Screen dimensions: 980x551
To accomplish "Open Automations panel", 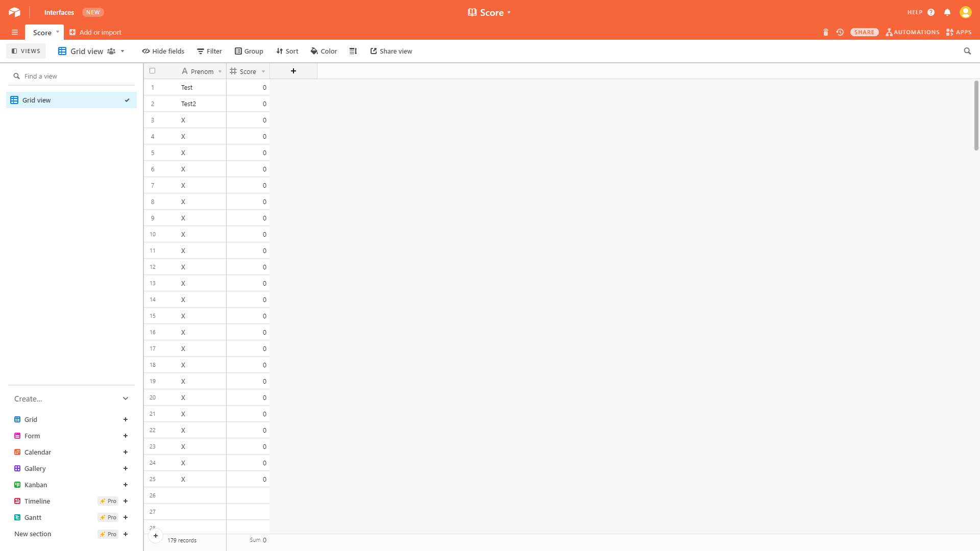I will (x=912, y=32).
